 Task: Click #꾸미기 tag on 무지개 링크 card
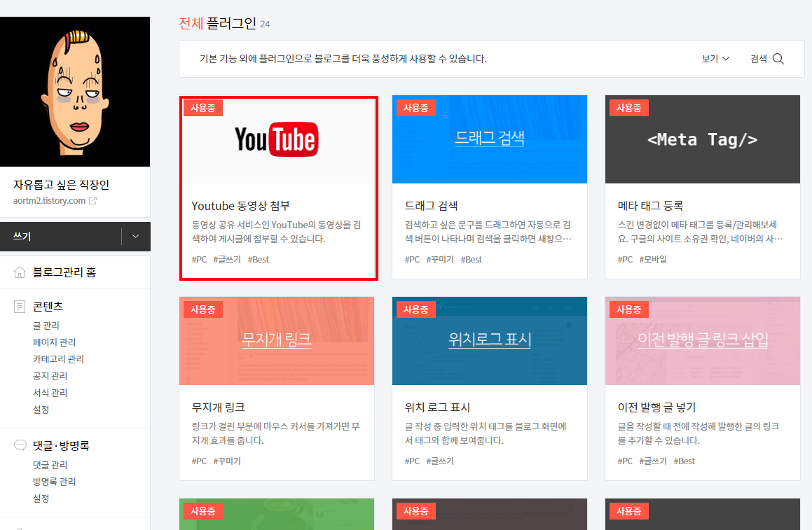coord(227,461)
